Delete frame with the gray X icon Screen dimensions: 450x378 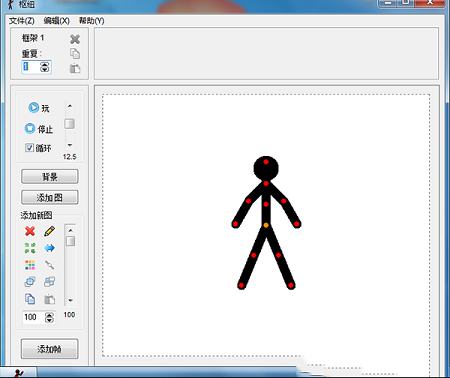[75, 39]
